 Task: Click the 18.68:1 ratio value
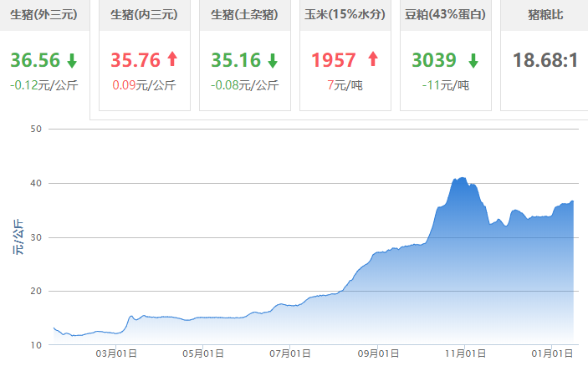click(x=545, y=60)
